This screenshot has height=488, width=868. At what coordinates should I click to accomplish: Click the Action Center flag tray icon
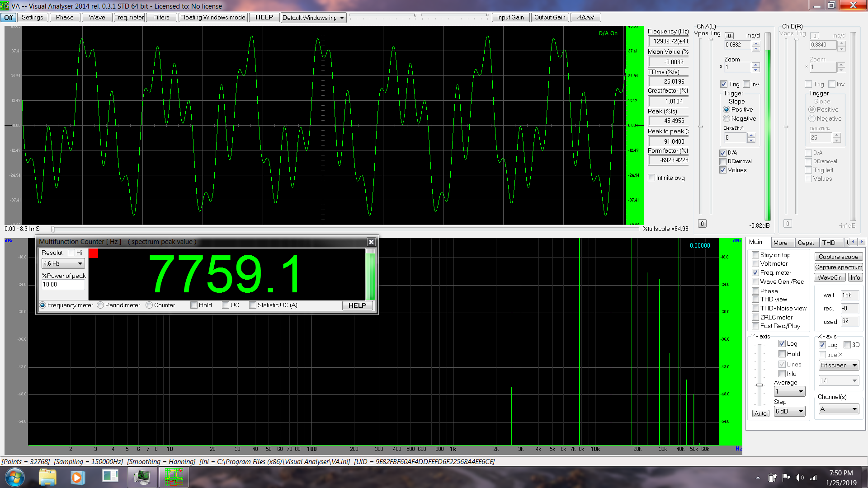[786, 478]
